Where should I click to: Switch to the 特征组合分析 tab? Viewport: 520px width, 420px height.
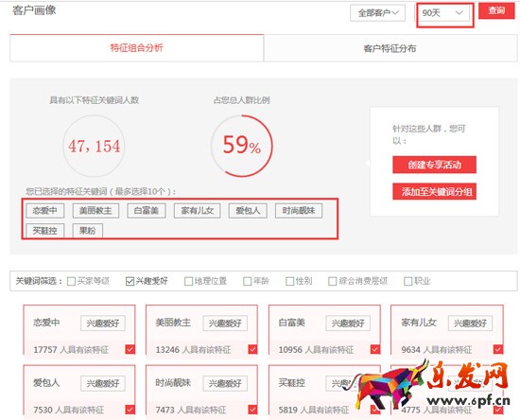pyautogui.click(x=137, y=48)
